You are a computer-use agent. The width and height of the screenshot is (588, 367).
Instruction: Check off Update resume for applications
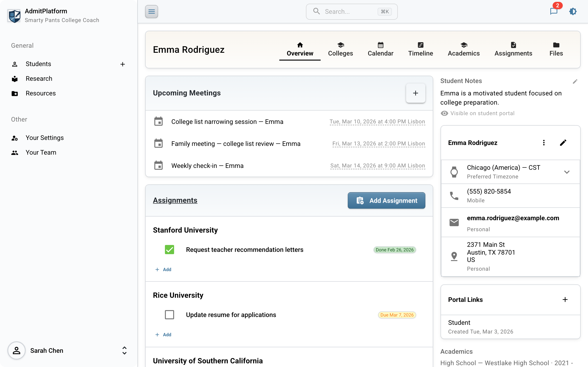169,314
